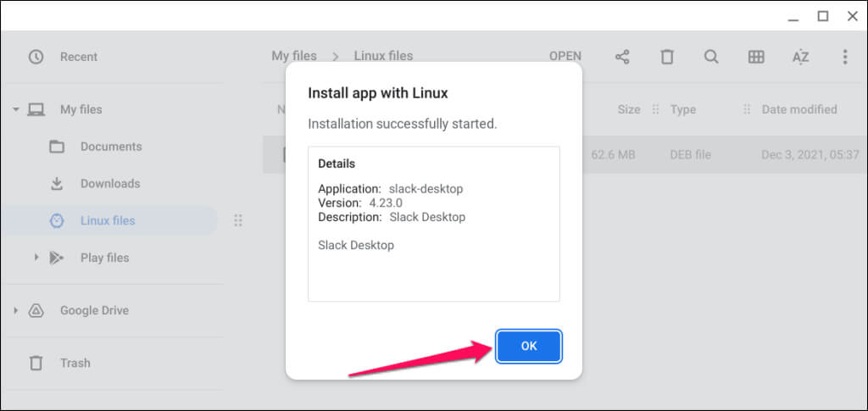
Task: Open the Trash folder
Action: tap(75, 363)
